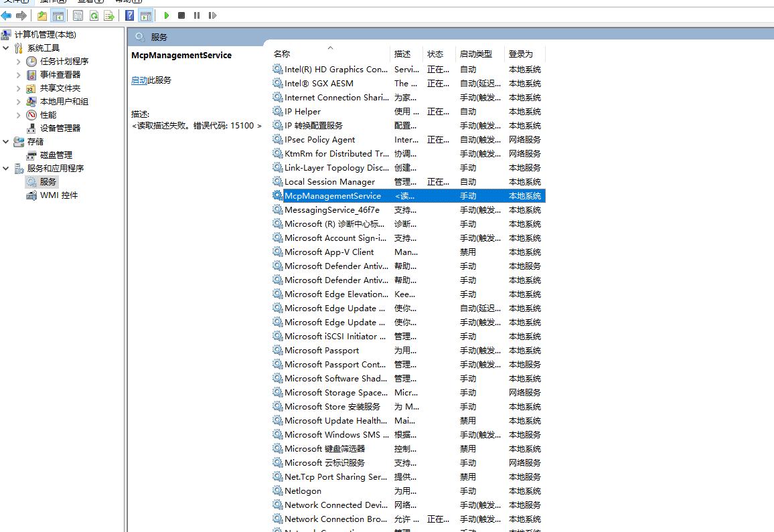Select Internet Connection Sharing service row
Viewport: 774px width, 532px height.
click(408, 98)
